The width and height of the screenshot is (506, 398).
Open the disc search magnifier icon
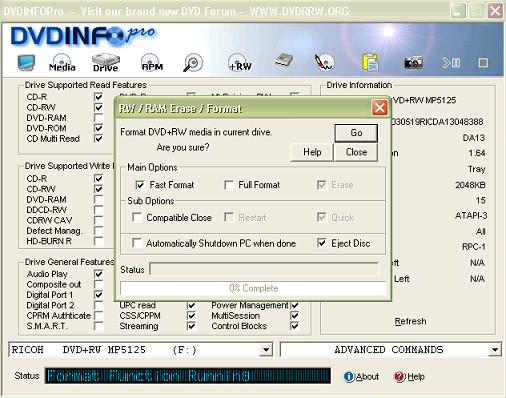(193, 62)
